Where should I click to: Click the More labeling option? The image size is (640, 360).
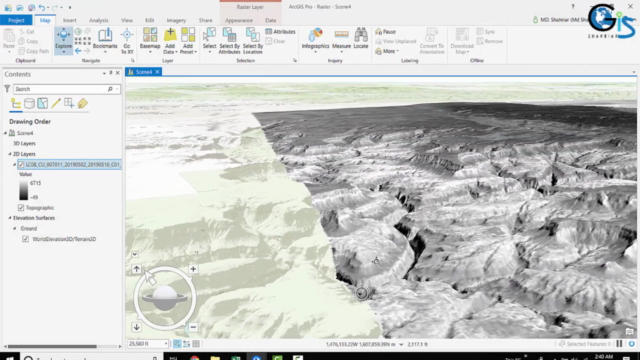tap(387, 51)
